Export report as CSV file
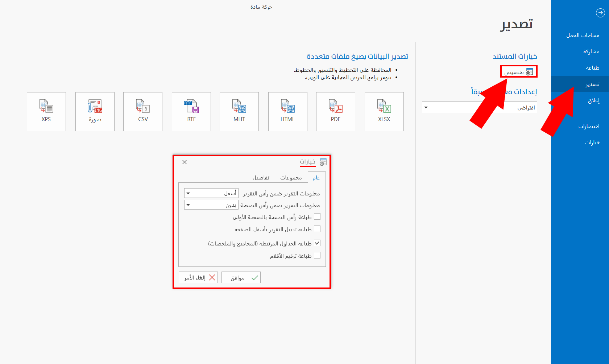The height and width of the screenshot is (364, 609). point(142,112)
